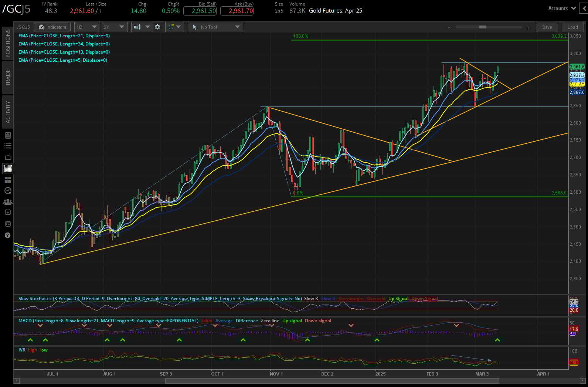Click the /GCJ5 ticker title at top

click(x=16, y=9)
